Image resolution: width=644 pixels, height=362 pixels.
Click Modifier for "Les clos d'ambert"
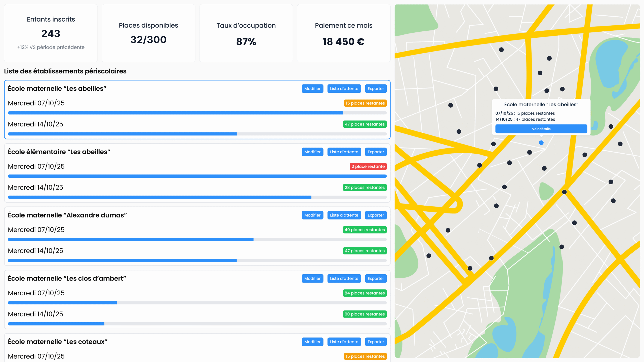[x=312, y=279]
